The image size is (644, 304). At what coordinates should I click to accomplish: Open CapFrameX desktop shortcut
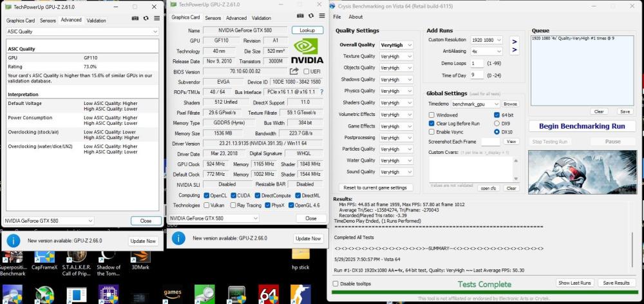[44, 260]
